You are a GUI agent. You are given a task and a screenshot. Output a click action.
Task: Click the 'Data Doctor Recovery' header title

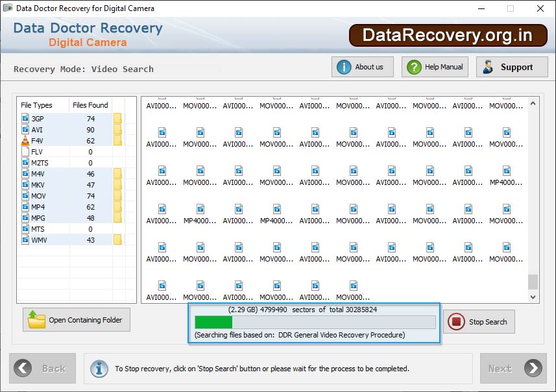(x=88, y=28)
